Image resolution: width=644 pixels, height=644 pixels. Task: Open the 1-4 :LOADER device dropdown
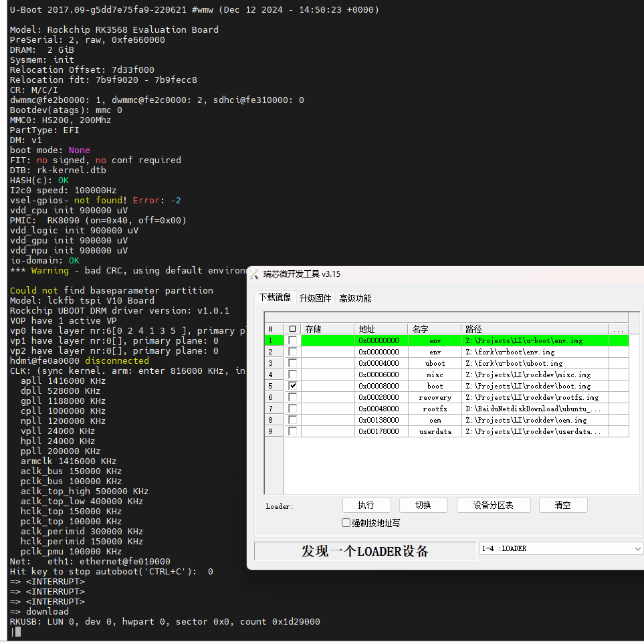pyautogui.click(x=561, y=549)
